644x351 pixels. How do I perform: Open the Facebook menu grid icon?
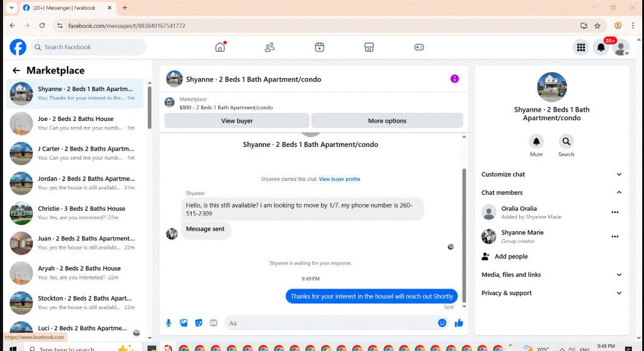581,47
